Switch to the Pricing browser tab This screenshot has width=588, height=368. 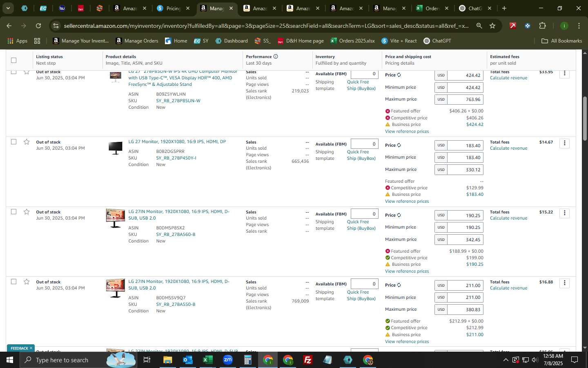pyautogui.click(x=173, y=8)
